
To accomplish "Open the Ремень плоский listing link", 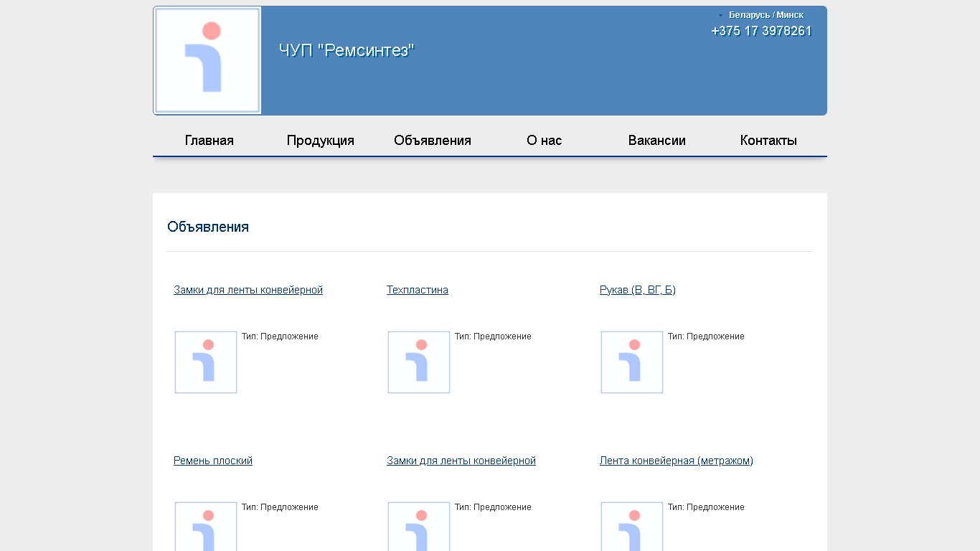I will pos(213,461).
